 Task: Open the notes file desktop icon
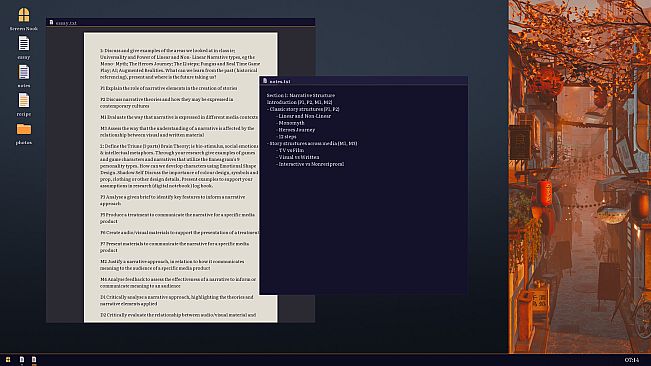(x=24, y=76)
